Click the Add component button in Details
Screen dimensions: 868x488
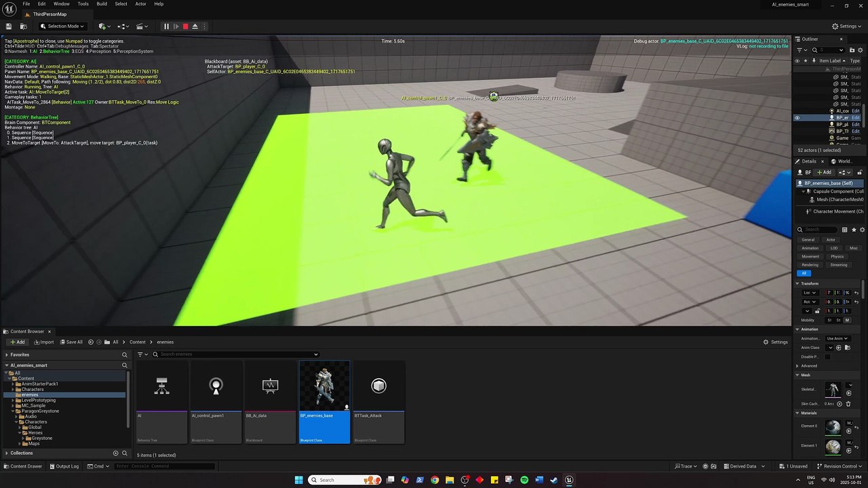tap(824, 172)
